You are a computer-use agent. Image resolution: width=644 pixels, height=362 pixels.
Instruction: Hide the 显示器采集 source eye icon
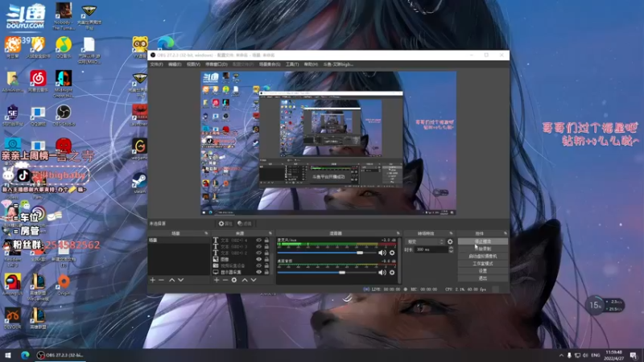click(x=258, y=272)
